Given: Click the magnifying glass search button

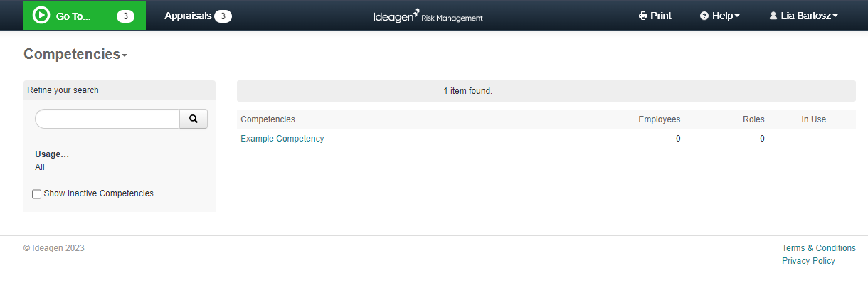Looking at the screenshot, I should [194, 119].
